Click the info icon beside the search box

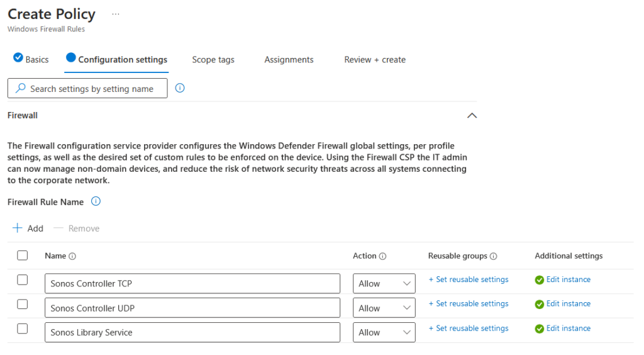[180, 89]
